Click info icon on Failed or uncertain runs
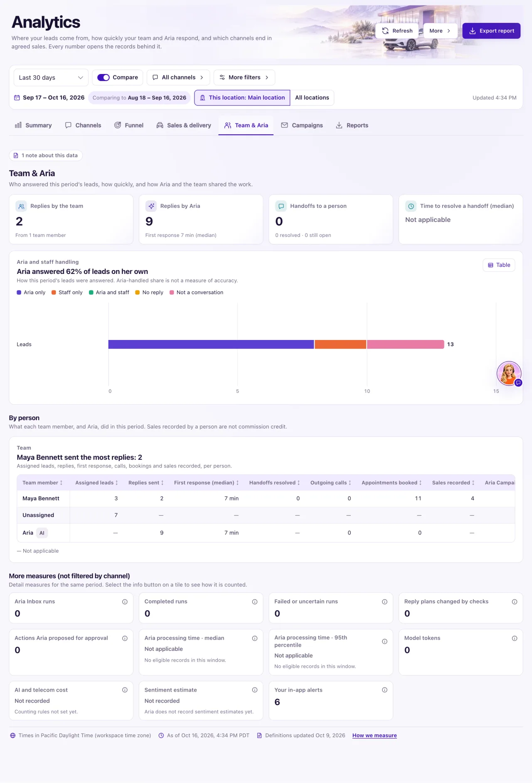532x783 pixels. point(385,602)
